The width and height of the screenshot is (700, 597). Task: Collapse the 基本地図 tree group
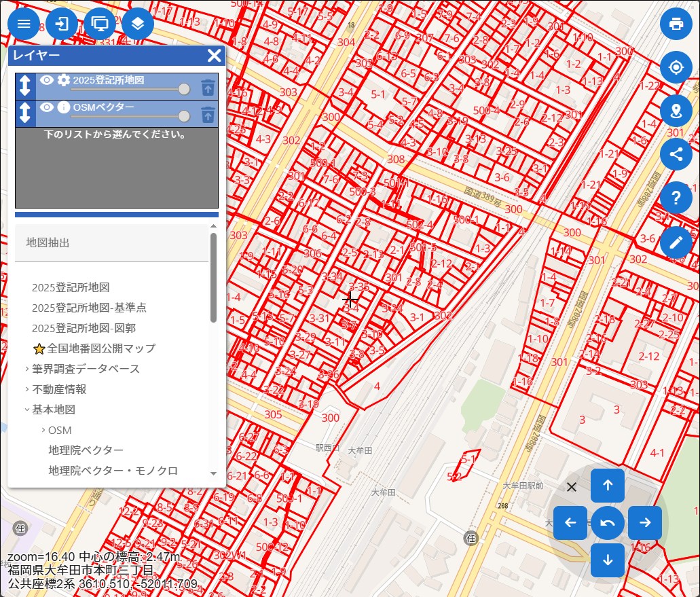(x=27, y=410)
